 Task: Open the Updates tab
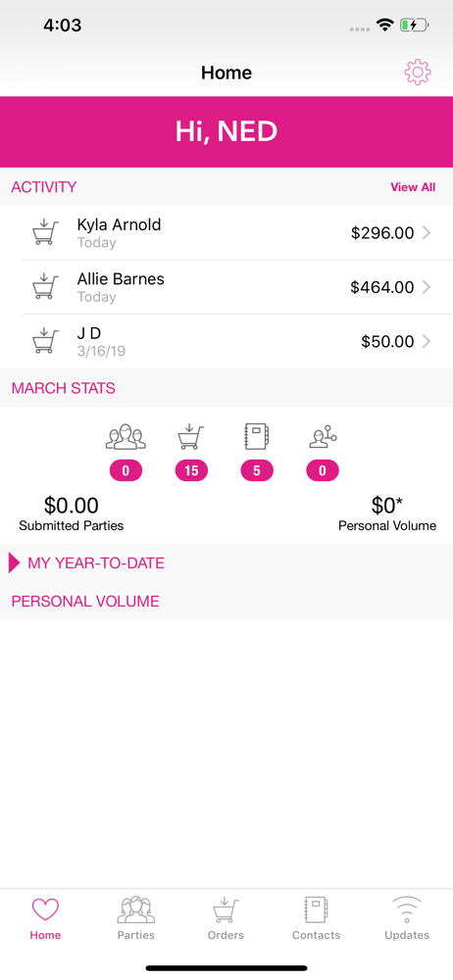tap(407, 919)
